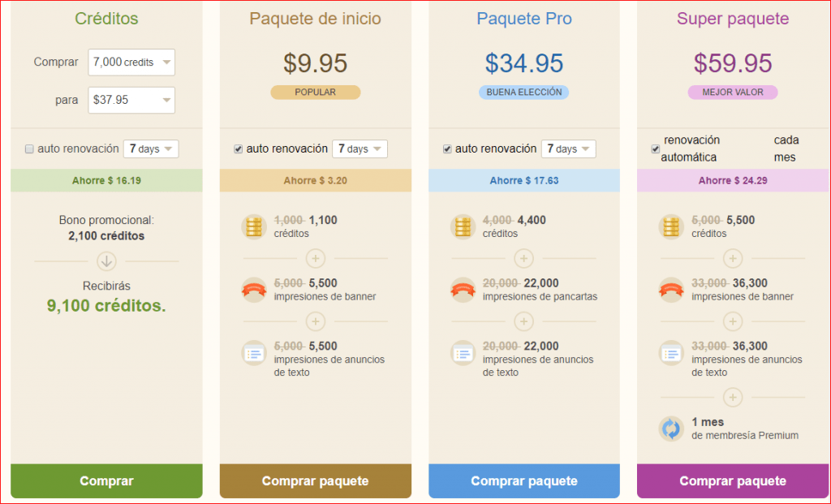Click the MEJOR VALOR badge
Viewport: 831px width, 504px height.
pos(733,93)
